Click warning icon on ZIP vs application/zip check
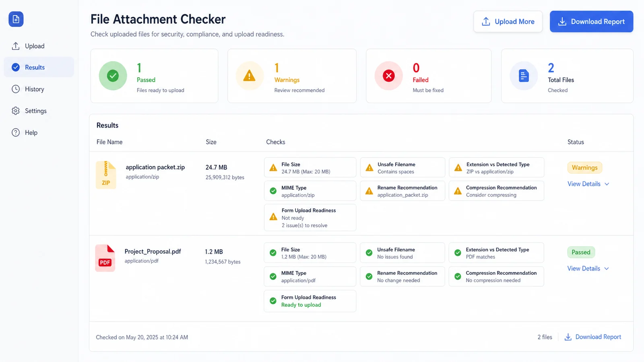 point(458,168)
